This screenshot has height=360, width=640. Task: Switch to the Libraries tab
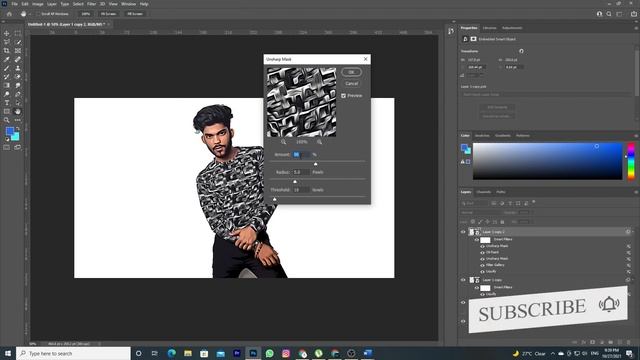pos(489,28)
